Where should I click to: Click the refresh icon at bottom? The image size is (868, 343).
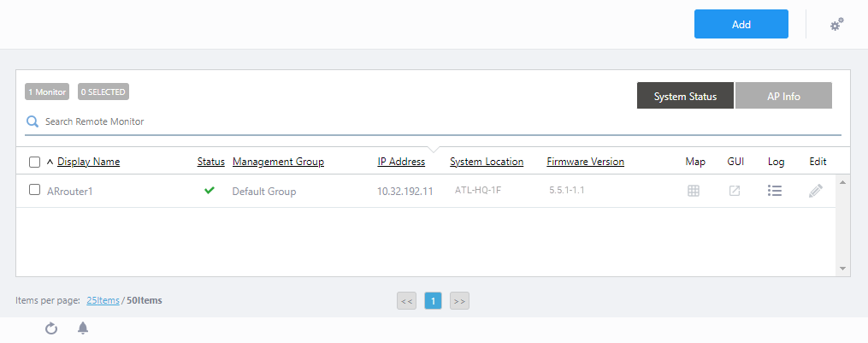tap(51, 328)
